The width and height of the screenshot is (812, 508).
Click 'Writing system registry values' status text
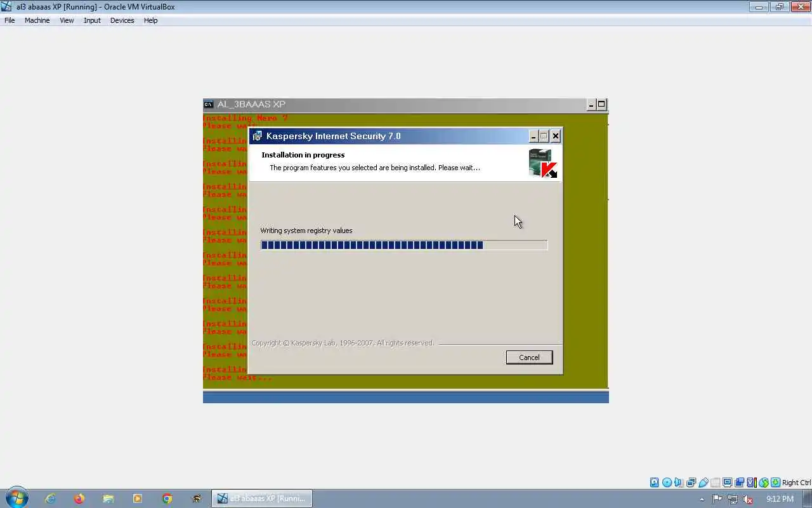306,231
